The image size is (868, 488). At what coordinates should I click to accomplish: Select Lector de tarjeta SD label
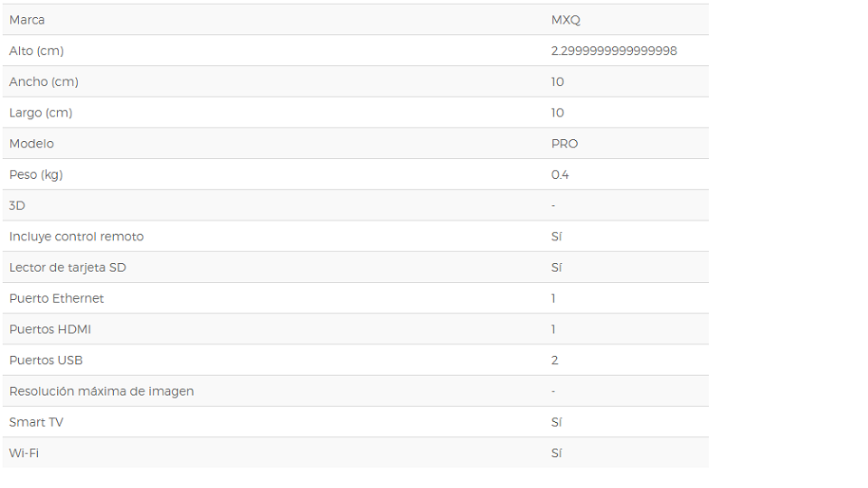pos(68,267)
